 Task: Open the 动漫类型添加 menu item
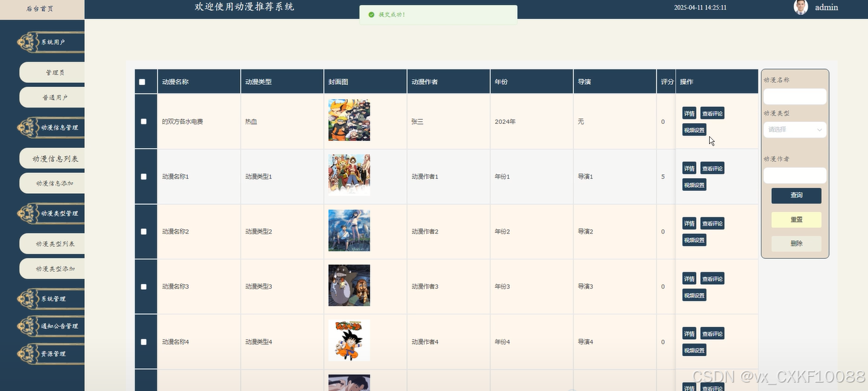52,268
